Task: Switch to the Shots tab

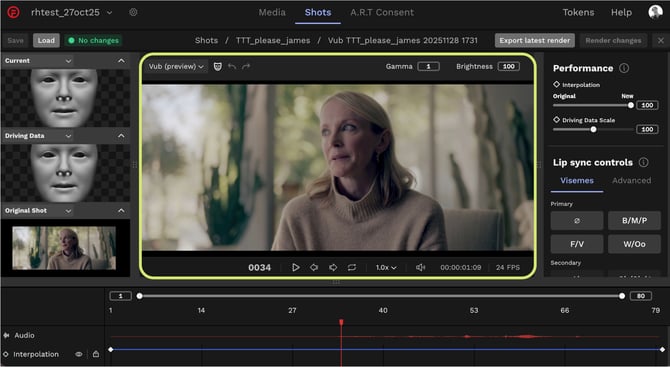Action: coord(318,12)
